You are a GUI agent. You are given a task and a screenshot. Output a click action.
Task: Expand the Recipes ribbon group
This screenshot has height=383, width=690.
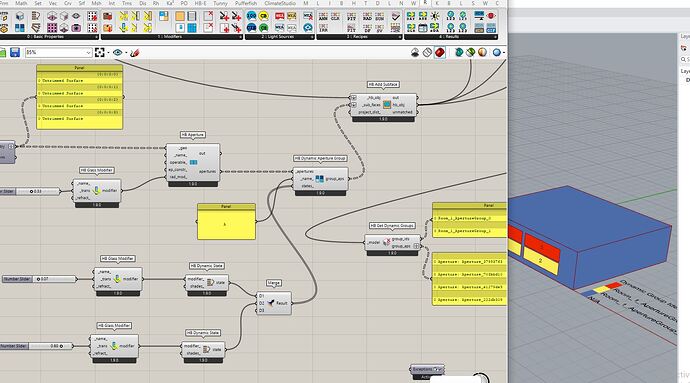pos(399,37)
